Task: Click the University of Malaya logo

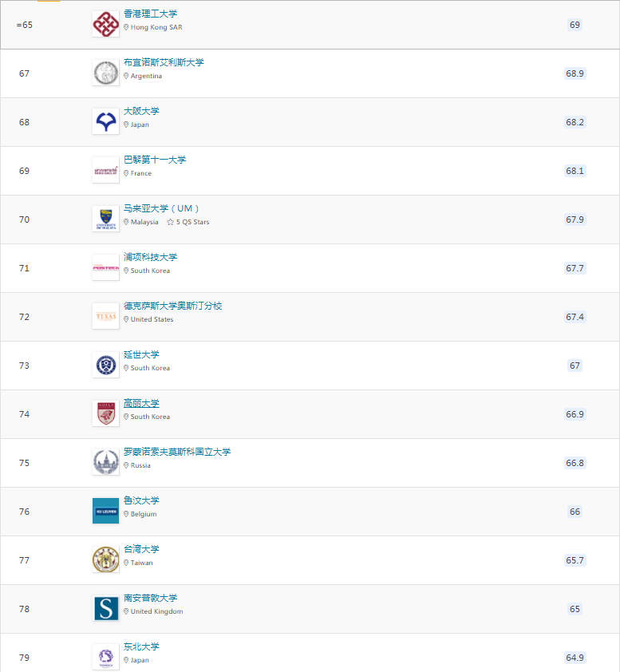Action: [x=106, y=219]
